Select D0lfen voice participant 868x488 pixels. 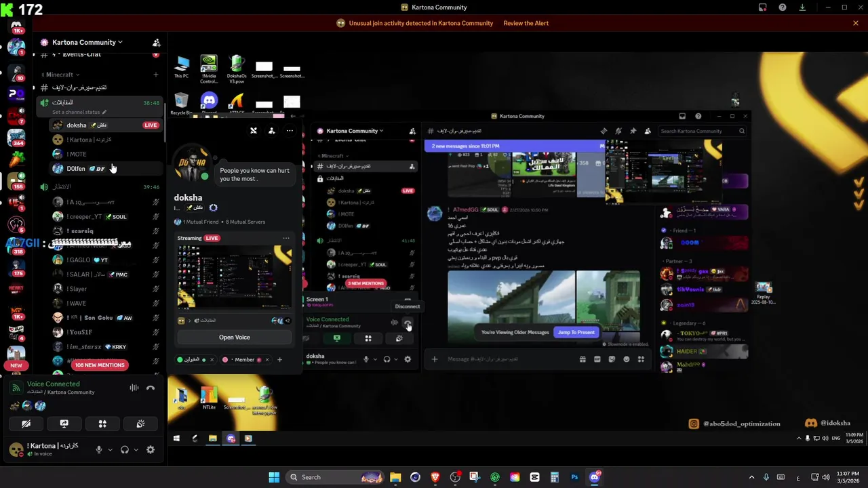point(106,168)
